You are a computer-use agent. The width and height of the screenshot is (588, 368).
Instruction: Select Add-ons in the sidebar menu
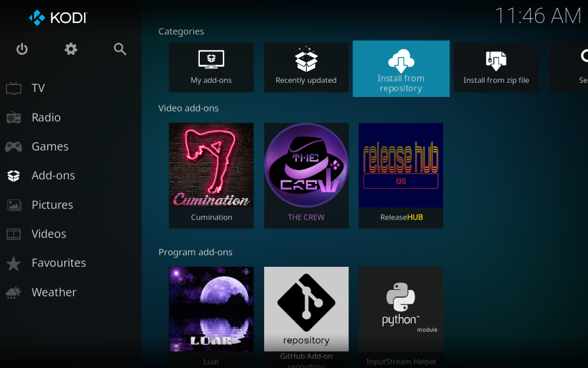click(53, 175)
